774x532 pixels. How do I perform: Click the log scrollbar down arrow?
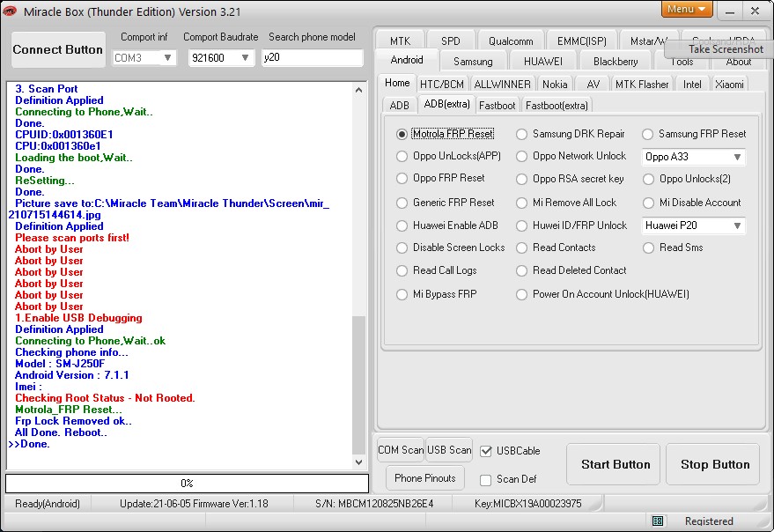359,462
